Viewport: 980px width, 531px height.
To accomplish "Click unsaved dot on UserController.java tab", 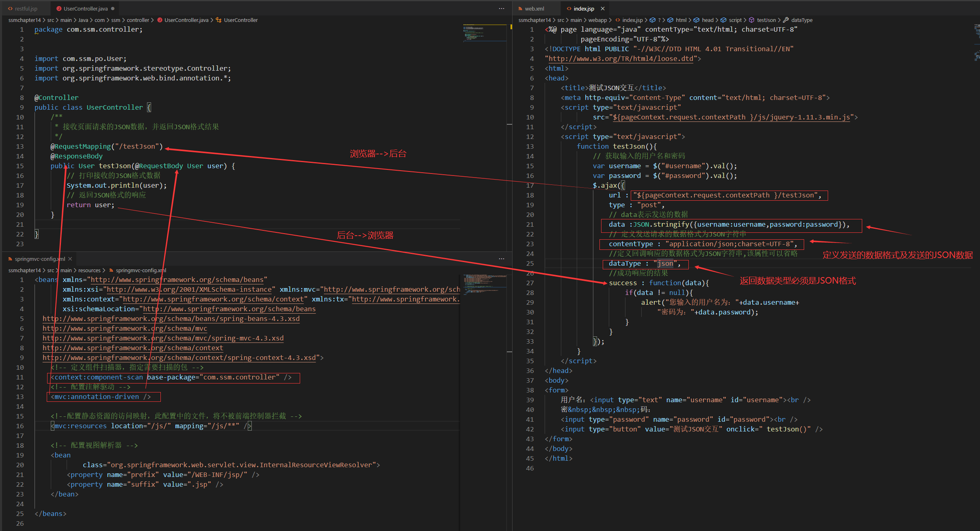I will coord(112,9).
